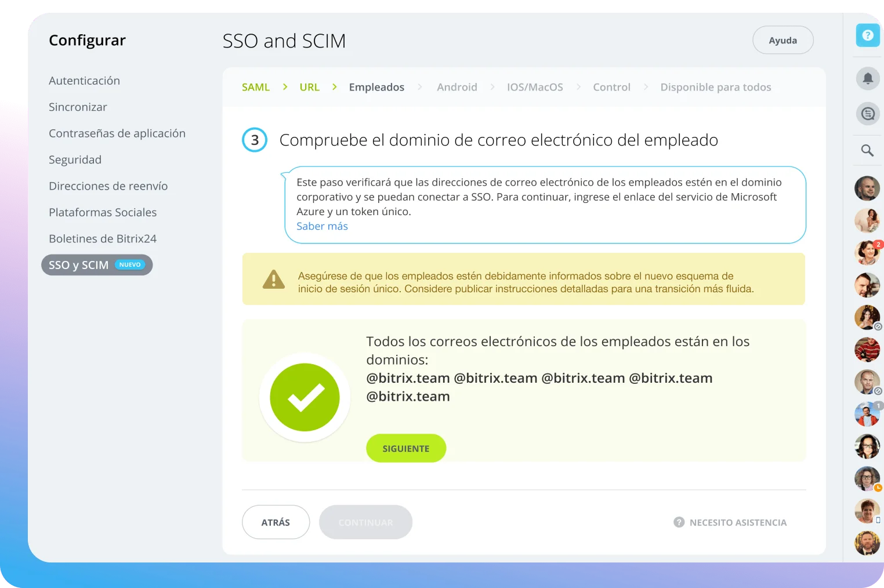
Task: Click chevron between Control and Disponible para todos
Action: point(646,87)
